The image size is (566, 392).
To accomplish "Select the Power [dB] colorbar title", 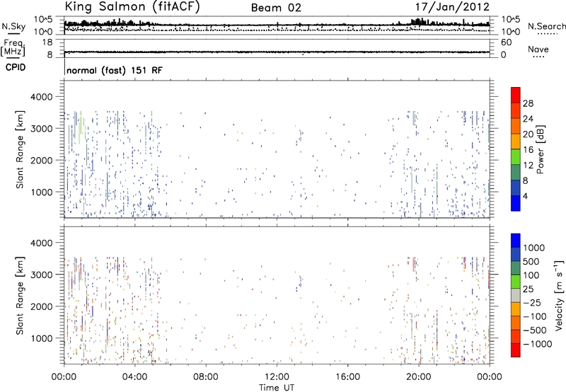I will 540,149.
